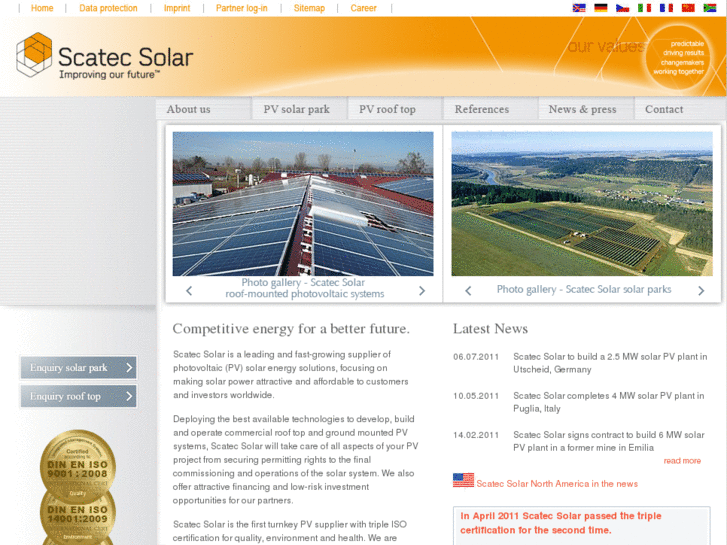Open the Sitemap link
Image resolution: width=727 pixels, height=545 pixels.
click(x=309, y=8)
